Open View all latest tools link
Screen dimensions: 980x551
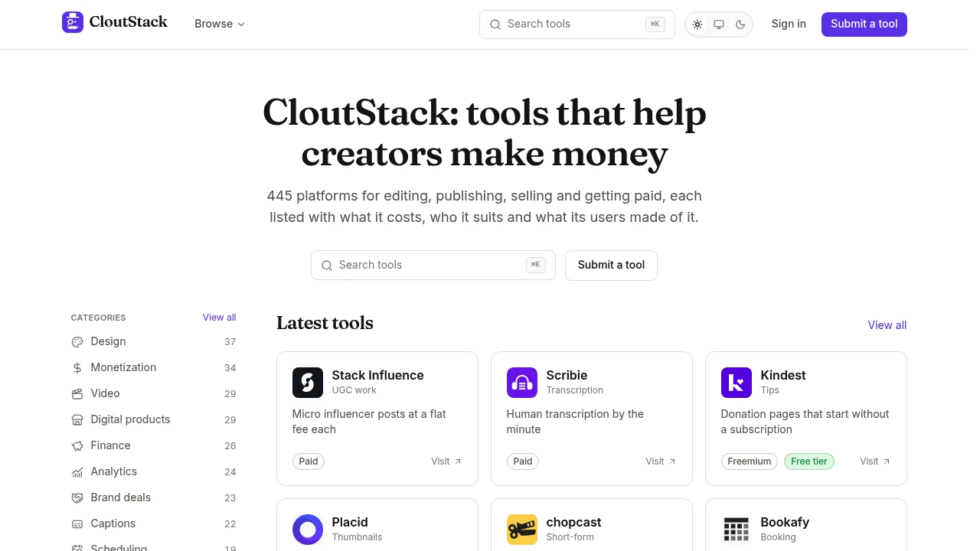887,325
